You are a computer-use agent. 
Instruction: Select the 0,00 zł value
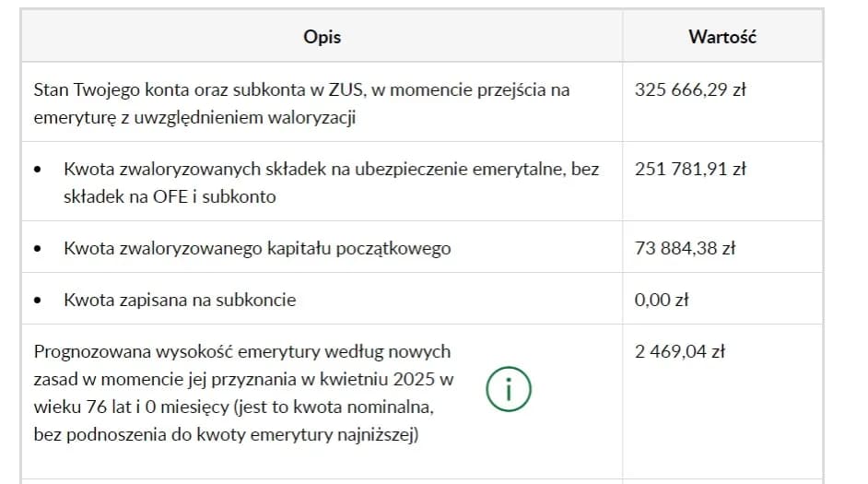pyautogui.click(x=662, y=300)
